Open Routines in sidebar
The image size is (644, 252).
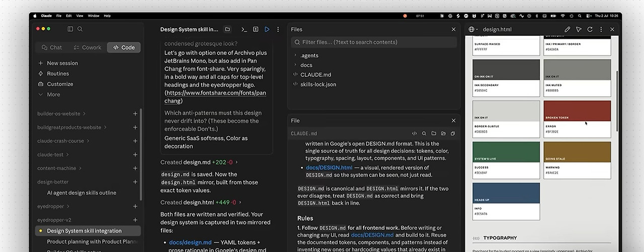click(x=58, y=74)
